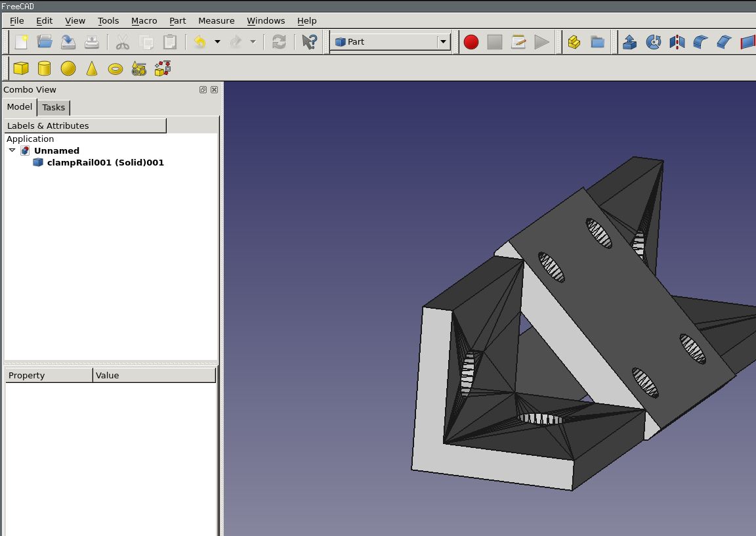Click the Labels & Attributes column header
The height and width of the screenshot is (536, 756).
[85, 125]
